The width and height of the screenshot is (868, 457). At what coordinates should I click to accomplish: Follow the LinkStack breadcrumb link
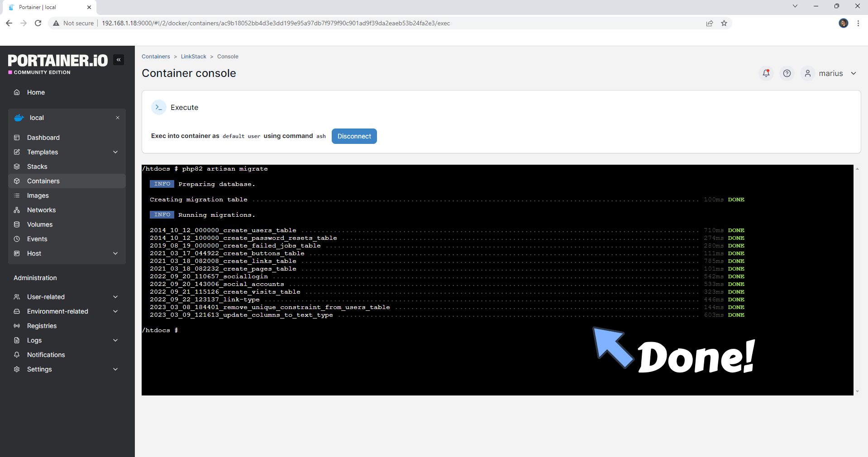point(193,57)
